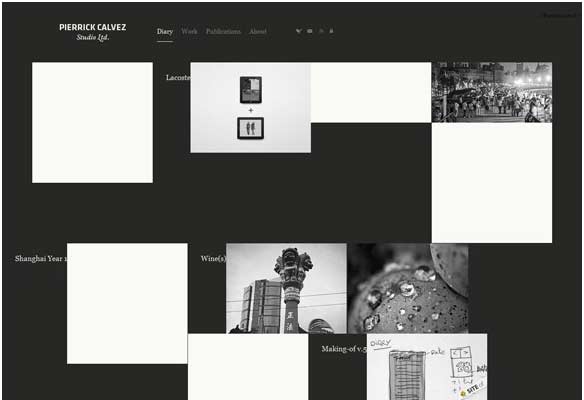The width and height of the screenshot is (584, 400).
Task: Open the water droplets macro photo
Action: click(x=408, y=288)
